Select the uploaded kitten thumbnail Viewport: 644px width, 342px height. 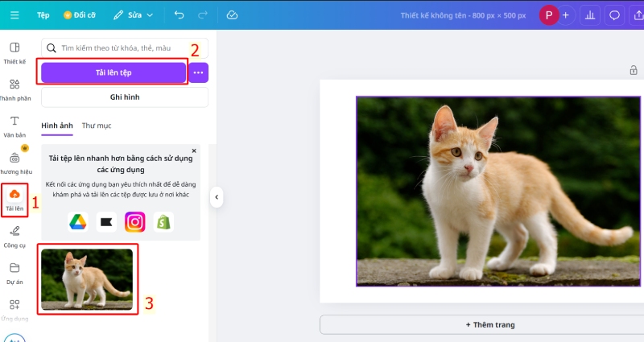click(x=87, y=278)
